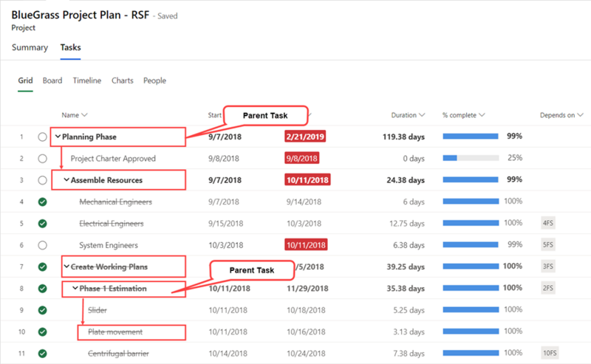
Task: Open the People view
Action: coord(154,80)
